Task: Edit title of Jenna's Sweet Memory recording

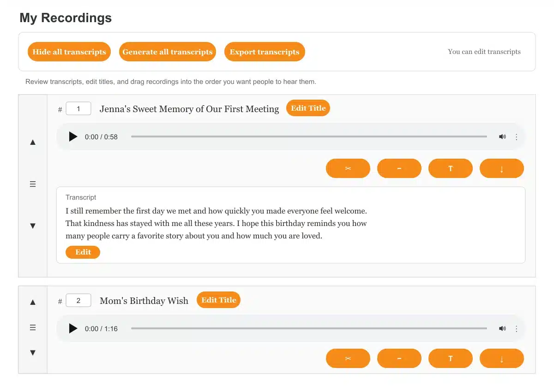Action: (308, 108)
